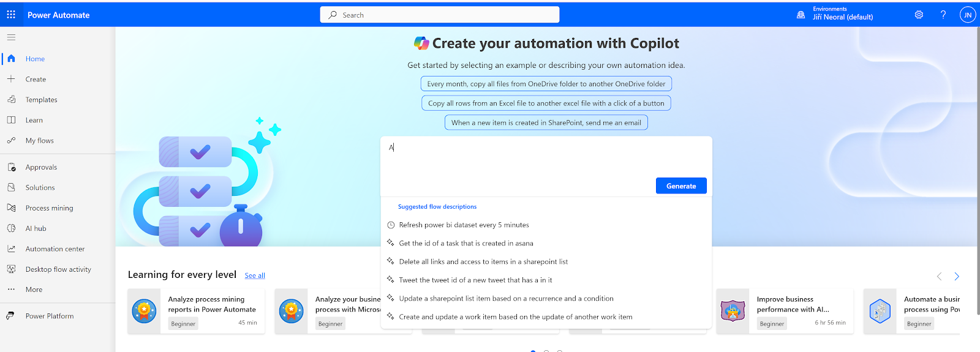The height and width of the screenshot is (352, 980).
Task: Open Improve business performance with AI card
Action: coord(785,311)
